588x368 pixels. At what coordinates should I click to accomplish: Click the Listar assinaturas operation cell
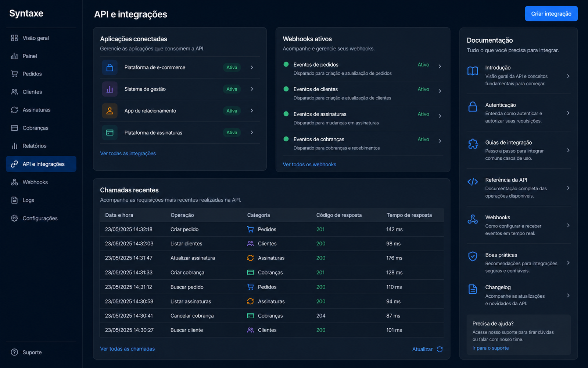191,301
